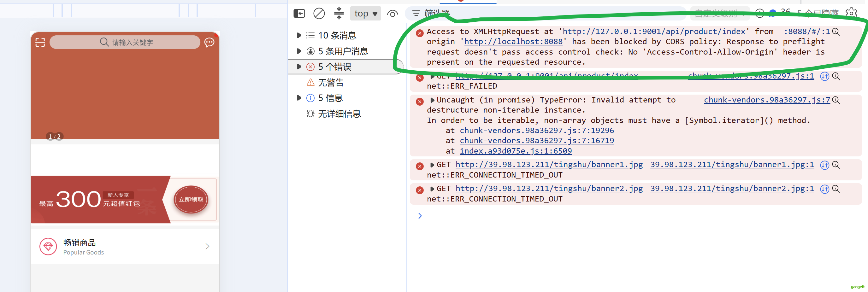
Task: Select the 5 条用户消息 user messages entry
Action: coord(337,51)
